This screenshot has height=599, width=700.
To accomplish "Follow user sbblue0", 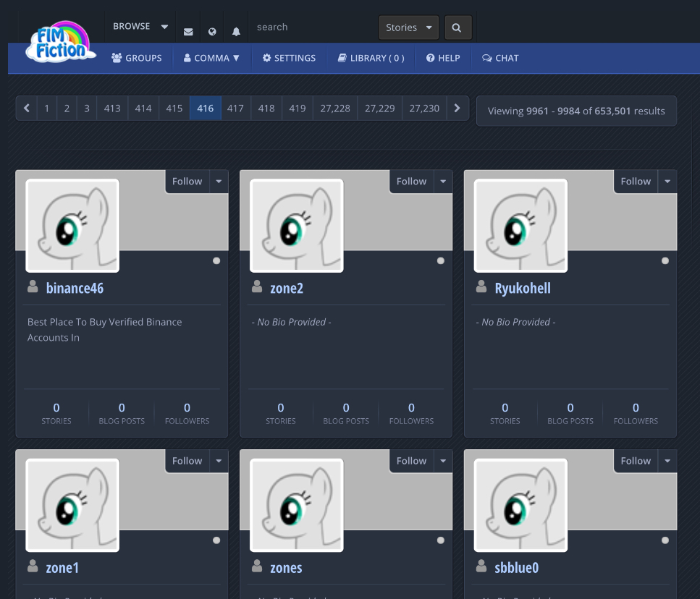I will click(x=636, y=461).
